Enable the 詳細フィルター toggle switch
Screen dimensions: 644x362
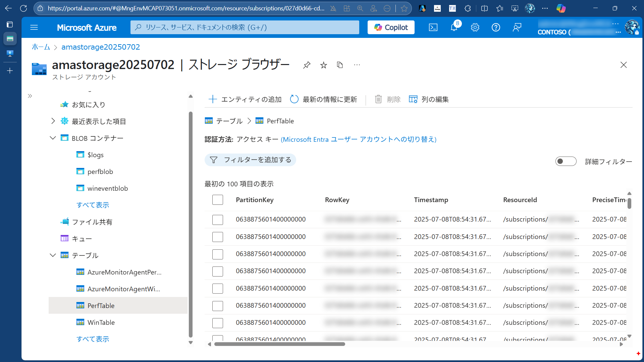click(x=566, y=161)
